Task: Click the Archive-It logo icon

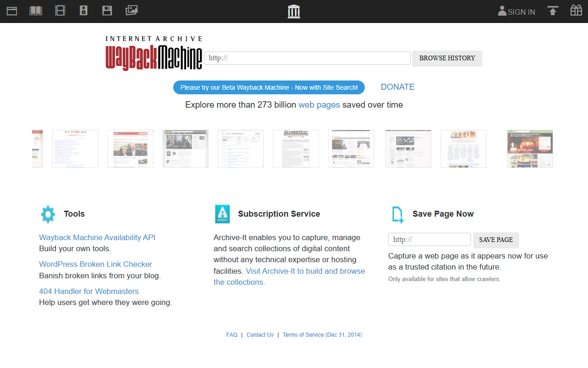Action: (x=222, y=214)
